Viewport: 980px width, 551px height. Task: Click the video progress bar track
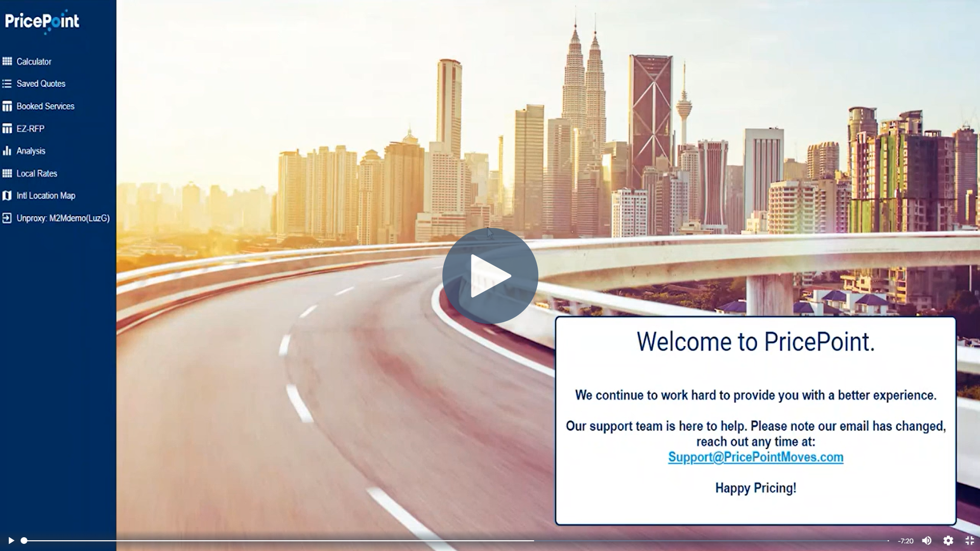tap(456, 540)
